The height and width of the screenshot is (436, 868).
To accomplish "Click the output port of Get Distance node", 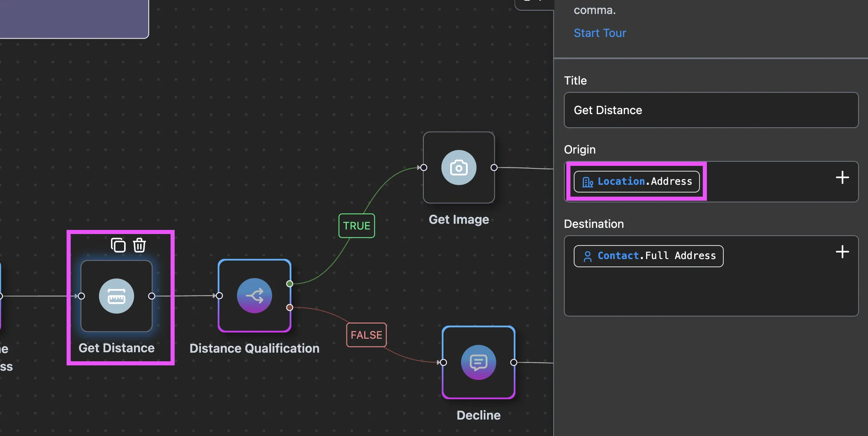I will (x=152, y=296).
